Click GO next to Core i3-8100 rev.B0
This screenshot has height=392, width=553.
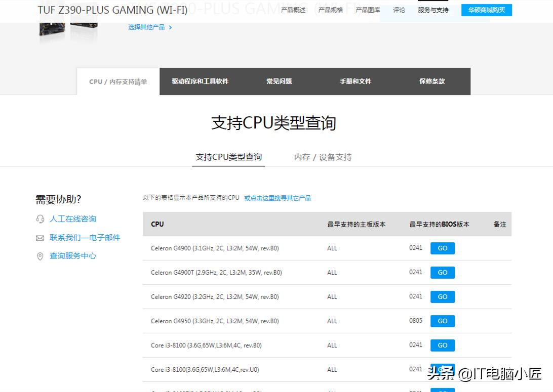pos(442,345)
